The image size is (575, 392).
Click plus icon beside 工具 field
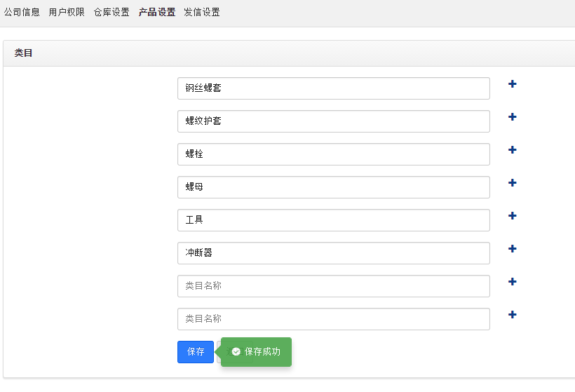point(513,215)
